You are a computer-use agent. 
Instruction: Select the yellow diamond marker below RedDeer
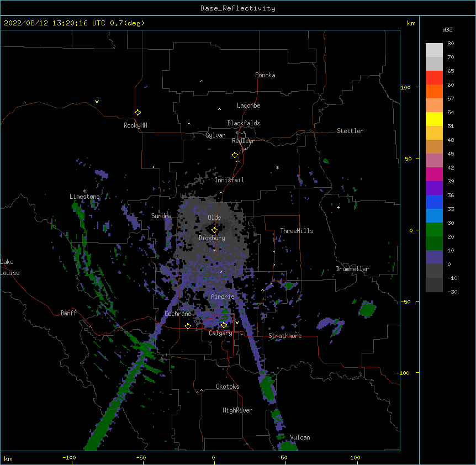pyautogui.click(x=235, y=155)
